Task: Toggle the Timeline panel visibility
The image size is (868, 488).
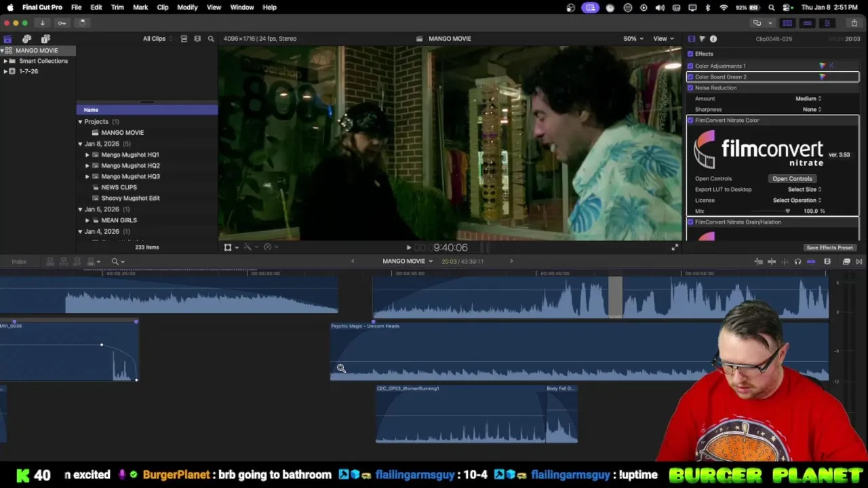Action: click(x=807, y=22)
